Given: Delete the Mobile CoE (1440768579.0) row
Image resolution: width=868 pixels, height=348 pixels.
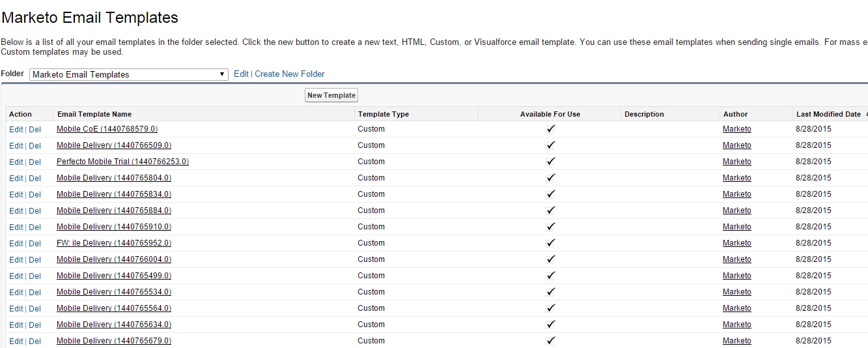Looking at the screenshot, I should pos(35,130).
